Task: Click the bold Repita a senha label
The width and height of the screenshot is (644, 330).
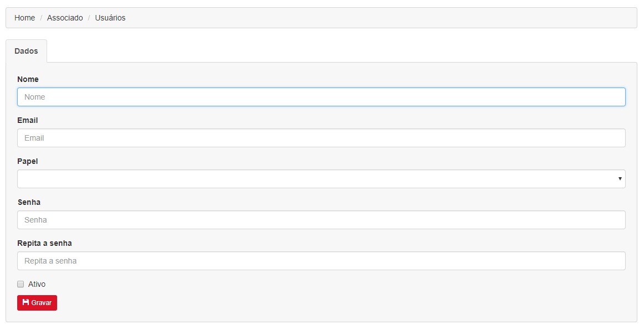Action: tap(44, 244)
